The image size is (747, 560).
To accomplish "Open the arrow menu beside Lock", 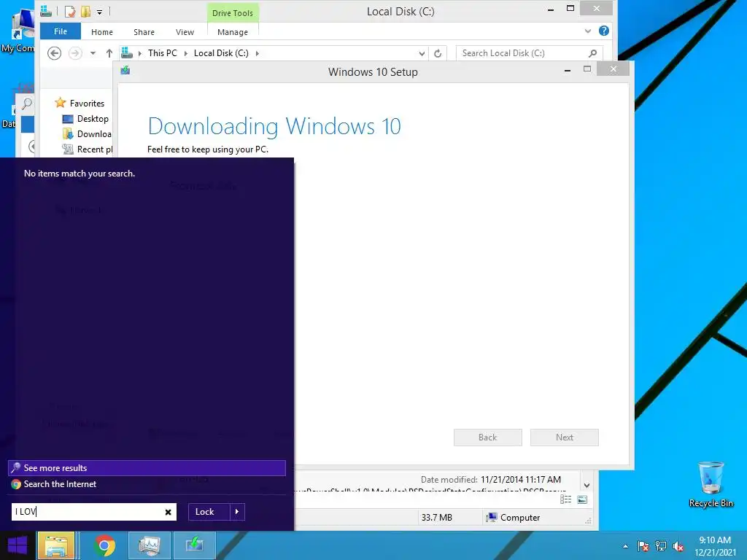I will [237, 511].
